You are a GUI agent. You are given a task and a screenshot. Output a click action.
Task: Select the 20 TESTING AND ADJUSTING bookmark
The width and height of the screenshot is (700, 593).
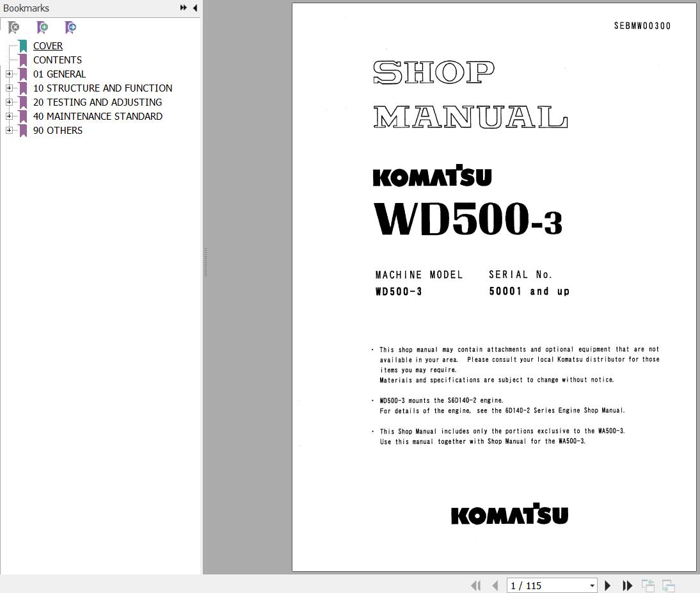tap(97, 102)
